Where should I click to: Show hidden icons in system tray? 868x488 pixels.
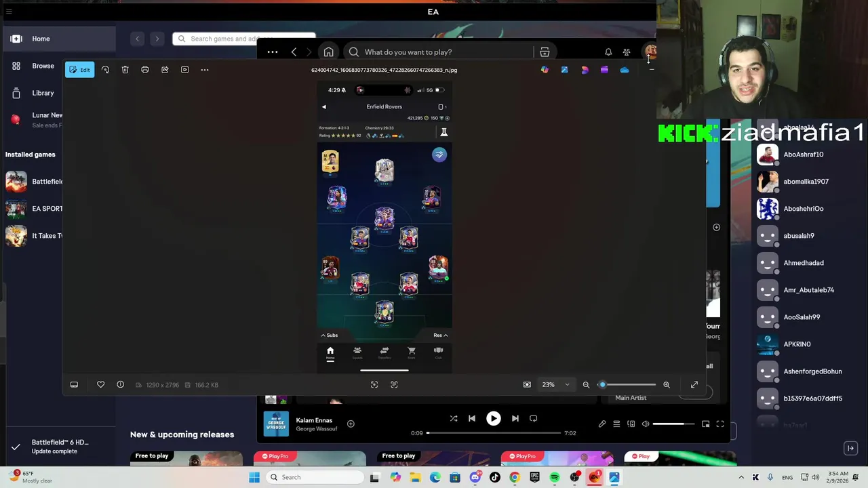click(741, 477)
